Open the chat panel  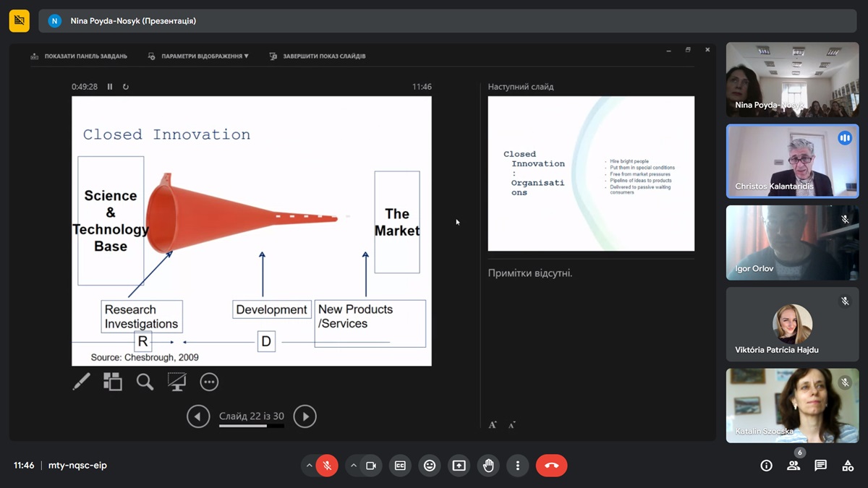pyautogui.click(x=820, y=466)
